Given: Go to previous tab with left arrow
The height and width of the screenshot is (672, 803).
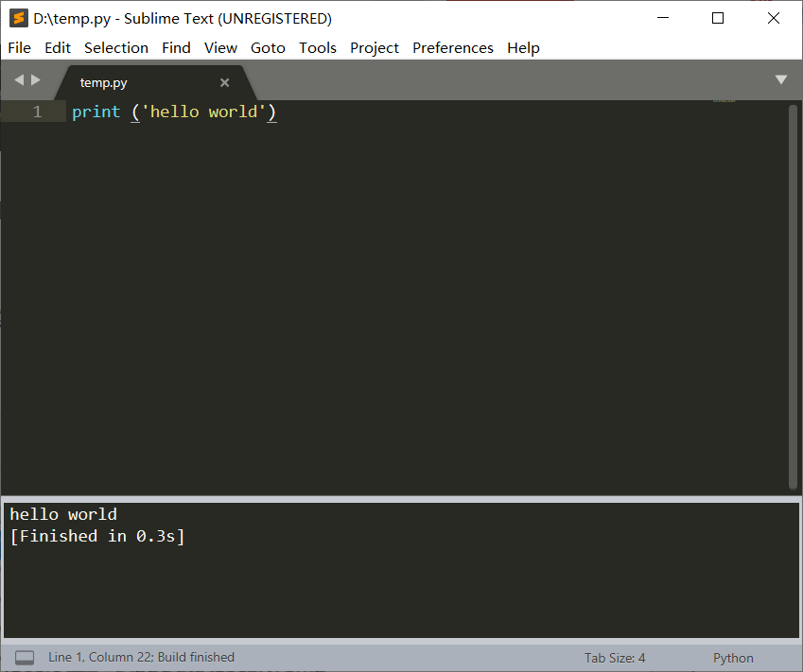Looking at the screenshot, I should (19, 79).
